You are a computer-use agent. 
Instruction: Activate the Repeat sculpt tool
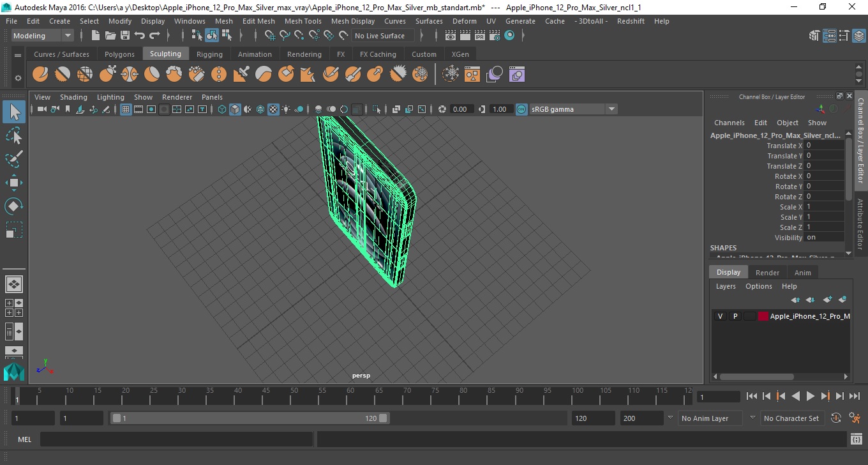click(x=219, y=74)
